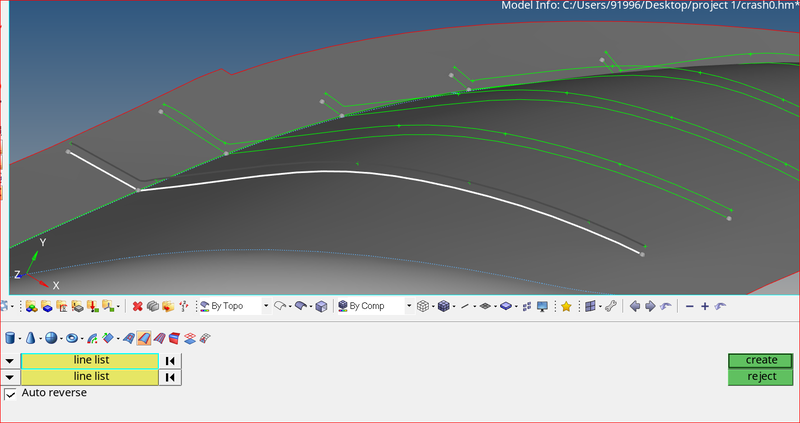Click the wireframe surface display icon
This screenshot has height=423, width=800.
coord(279,306)
